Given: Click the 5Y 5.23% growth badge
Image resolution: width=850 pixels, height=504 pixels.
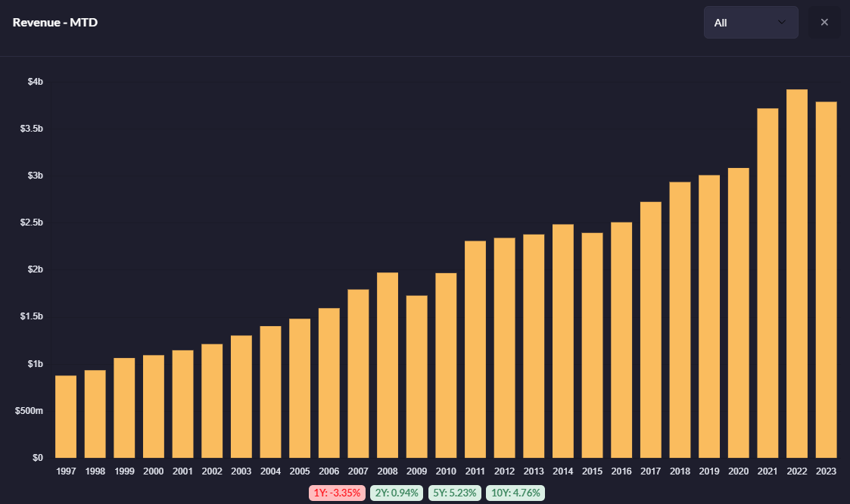Looking at the screenshot, I should pos(454,493).
